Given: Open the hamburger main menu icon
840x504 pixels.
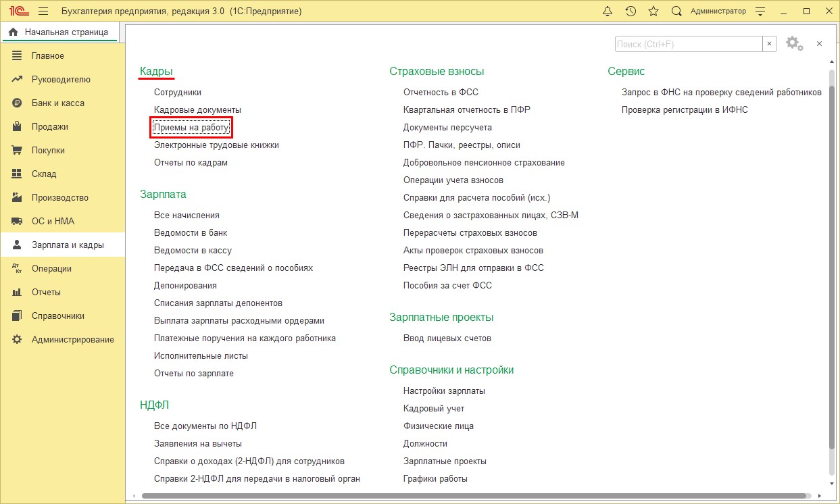Looking at the screenshot, I should pos(43,11).
